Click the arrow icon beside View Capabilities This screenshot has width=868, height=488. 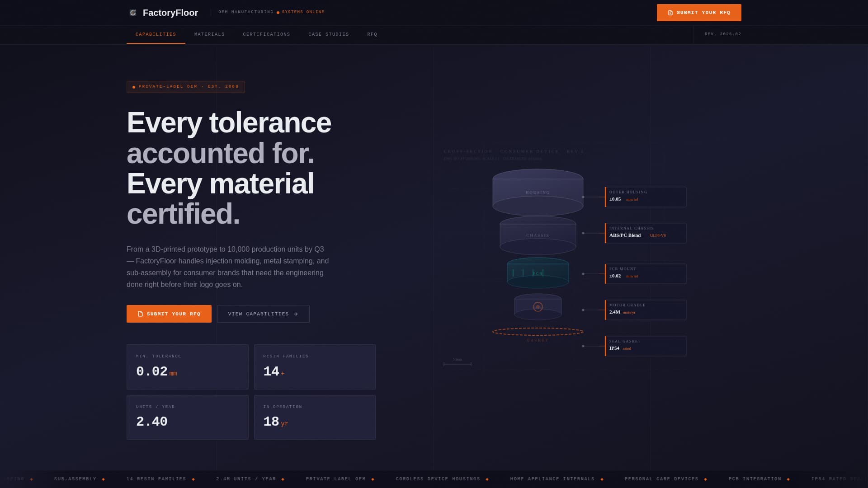pos(296,314)
